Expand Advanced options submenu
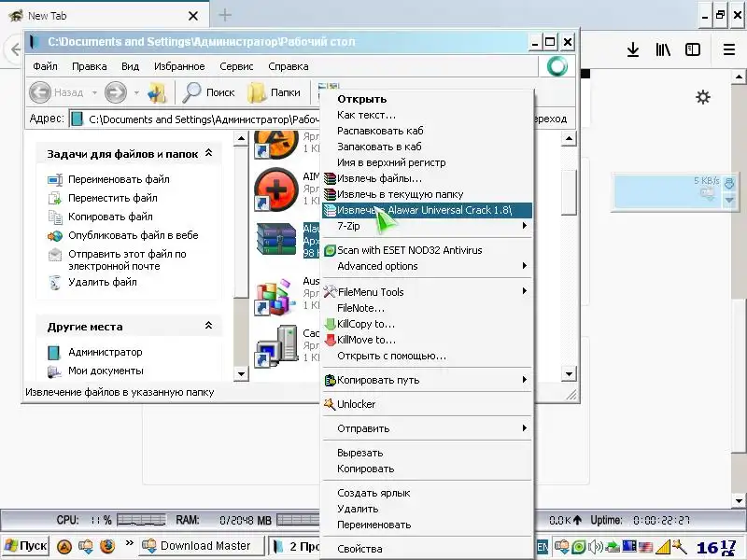Screen dimensions: 747x560 click(427, 266)
